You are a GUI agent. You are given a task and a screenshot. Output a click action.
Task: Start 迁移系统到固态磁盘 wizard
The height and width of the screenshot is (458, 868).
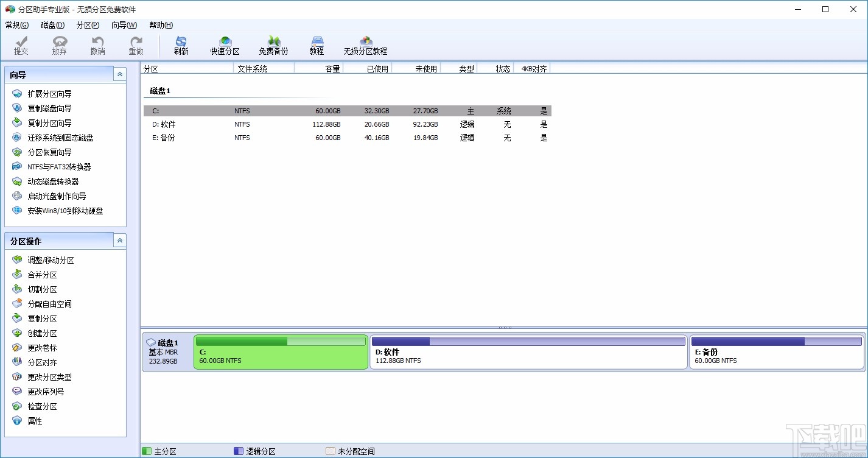tap(60, 138)
